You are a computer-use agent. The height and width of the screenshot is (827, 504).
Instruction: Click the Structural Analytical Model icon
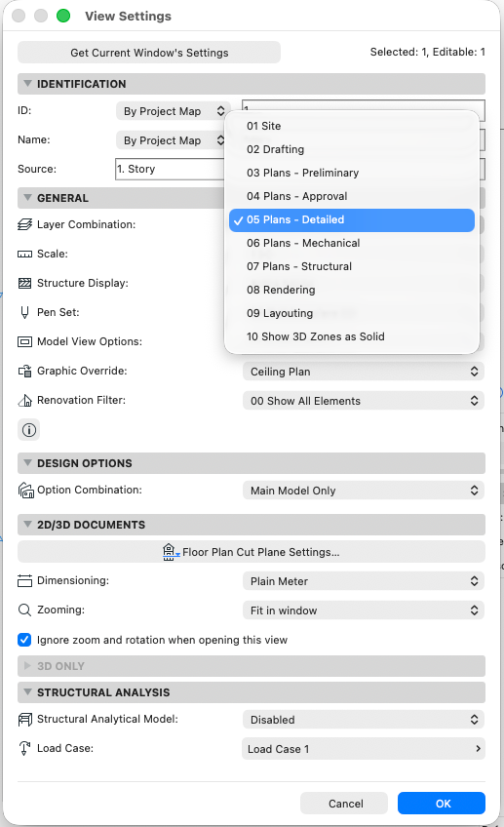point(24,720)
